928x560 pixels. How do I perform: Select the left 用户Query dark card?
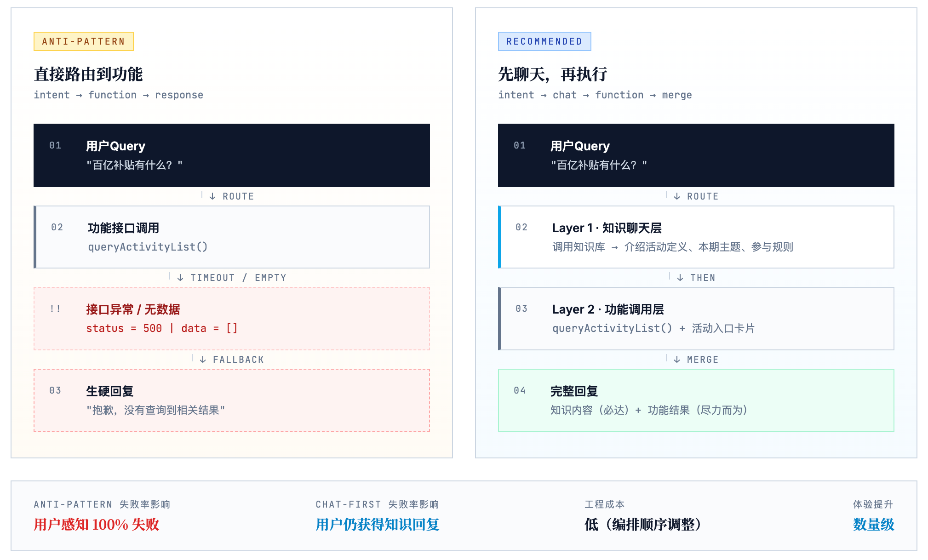231,155
